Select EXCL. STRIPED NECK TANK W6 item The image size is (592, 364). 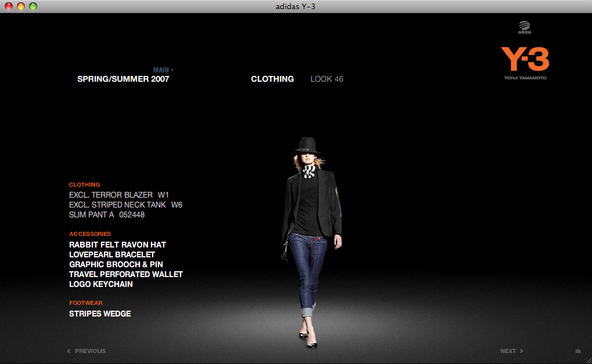125,205
